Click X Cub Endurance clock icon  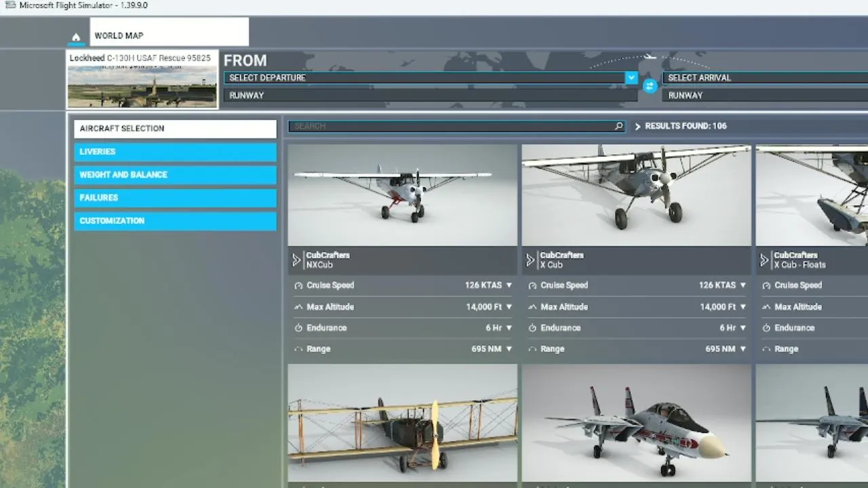[532, 328]
